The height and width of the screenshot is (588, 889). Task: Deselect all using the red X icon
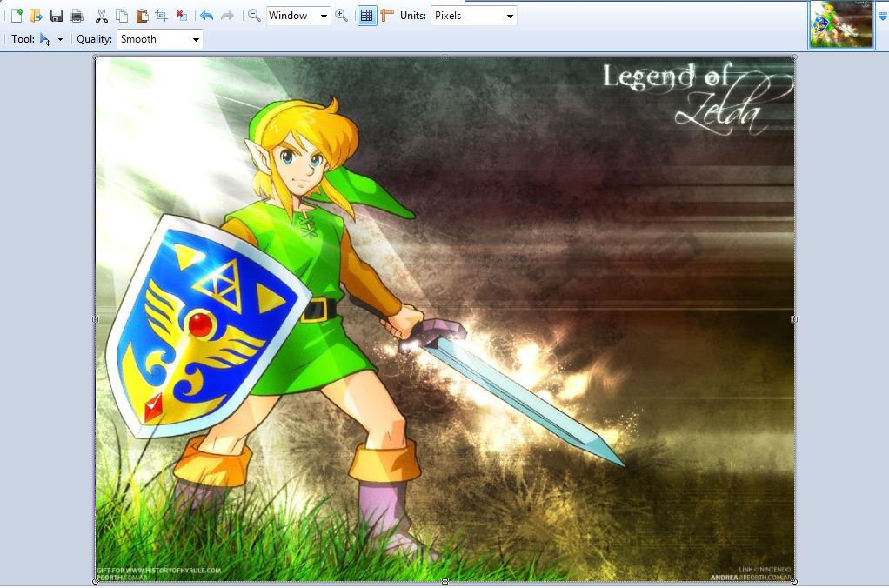tap(182, 16)
